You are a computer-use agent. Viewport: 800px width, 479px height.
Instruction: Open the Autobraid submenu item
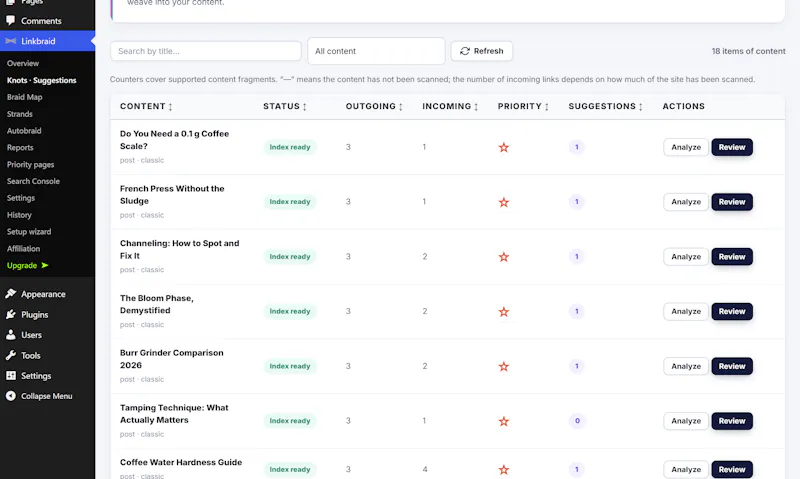point(24,131)
